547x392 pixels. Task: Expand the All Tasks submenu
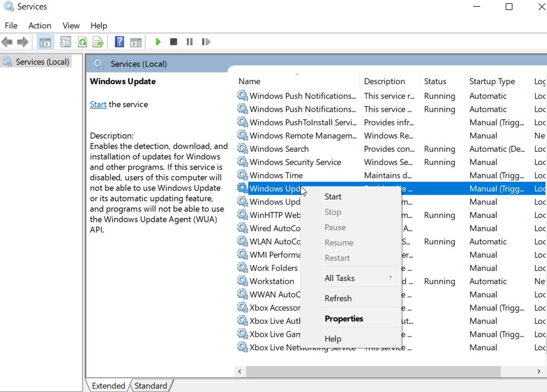click(x=351, y=278)
